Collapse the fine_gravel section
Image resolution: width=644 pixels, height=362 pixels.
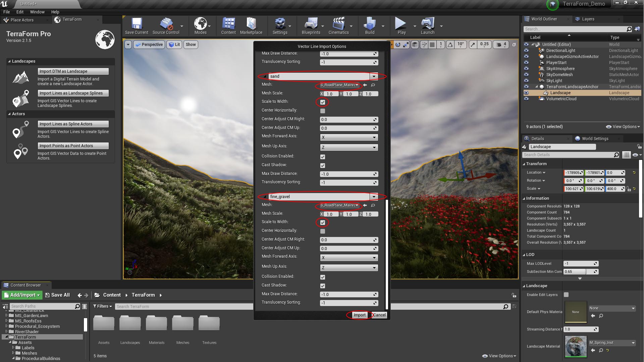coord(265,197)
